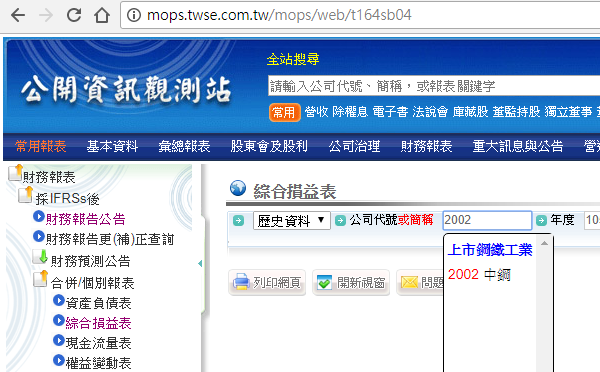Click the suggestion list scrollbar up arrow
600x372 pixels.
(x=545, y=243)
